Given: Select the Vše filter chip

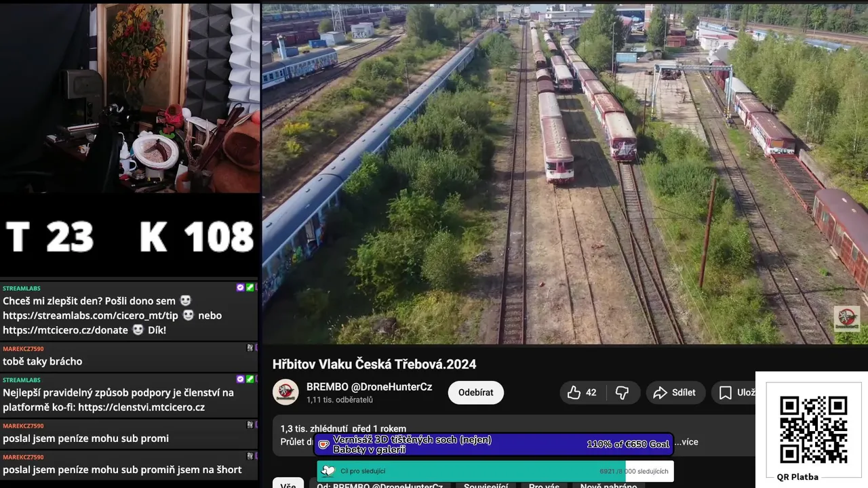Looking at the screenshot, I should [x=288, y=484].
